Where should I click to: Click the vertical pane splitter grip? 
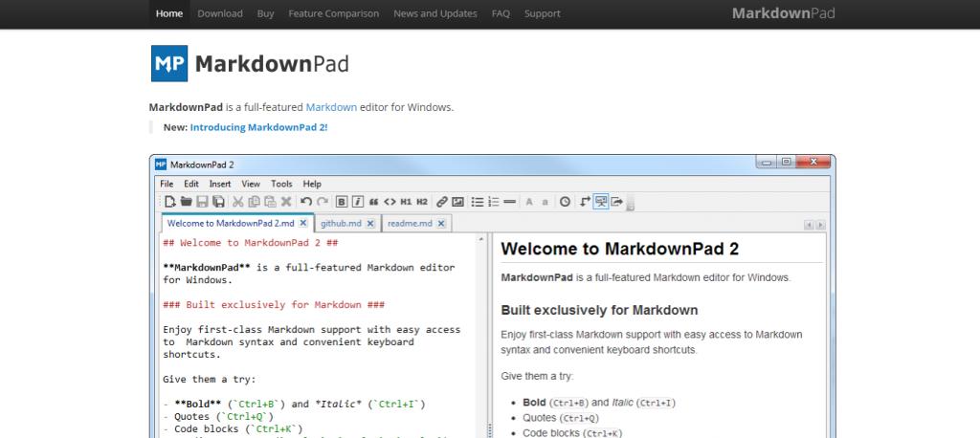click(489, 430)
